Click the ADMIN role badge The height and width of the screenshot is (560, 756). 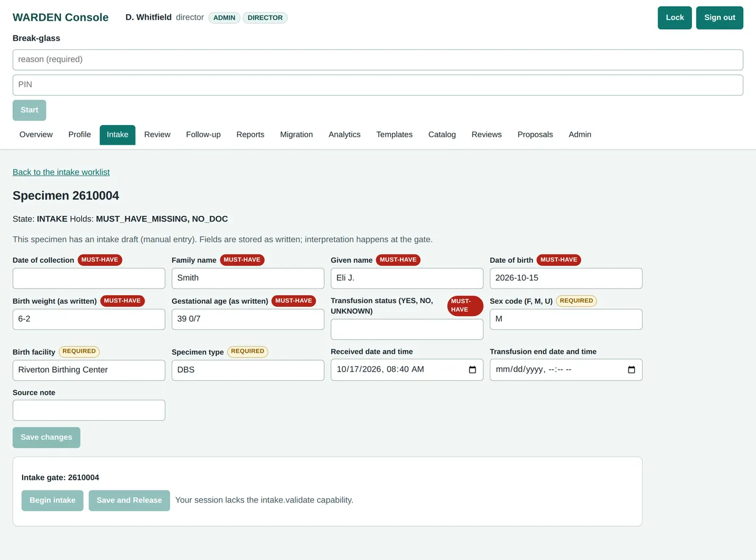click(224, 18)
